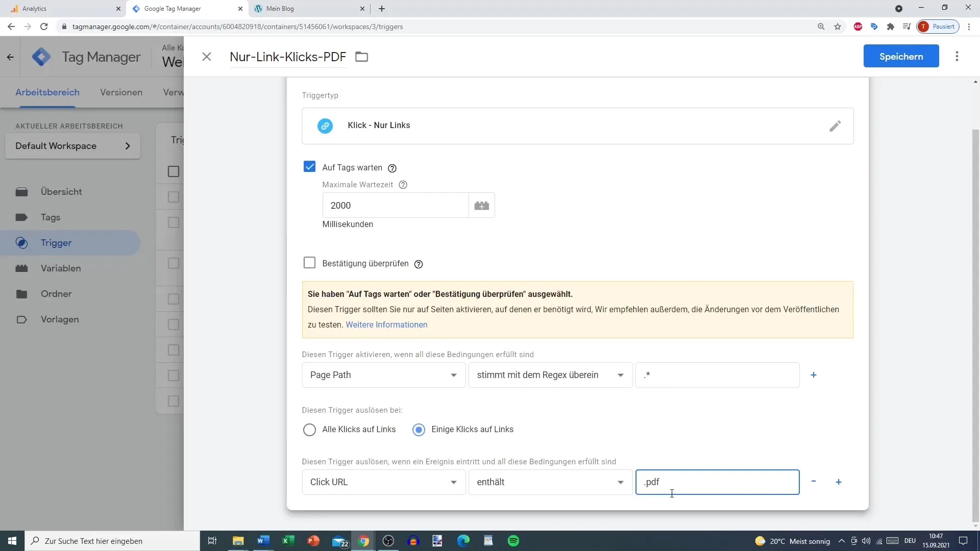Enable the Bestätigung überprüfen checkbox
The image size is (980, 551).
pyautogui.click(x=309, y=262)
